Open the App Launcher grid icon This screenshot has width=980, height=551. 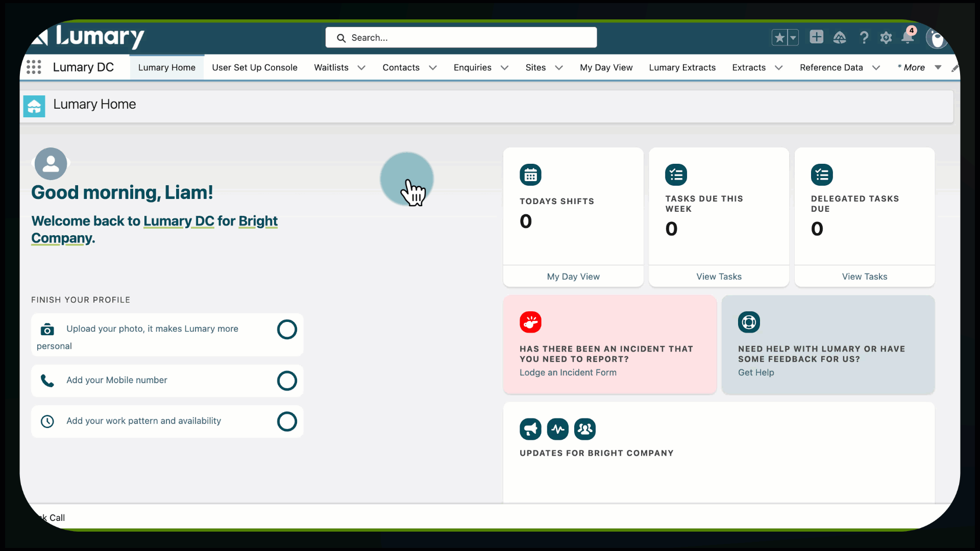coord(34,67)
